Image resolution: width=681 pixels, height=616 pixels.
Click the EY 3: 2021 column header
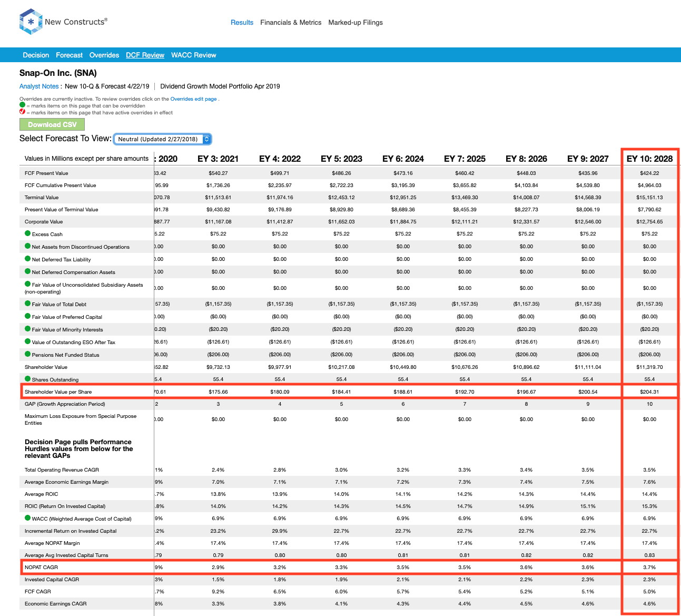(218, 159)
